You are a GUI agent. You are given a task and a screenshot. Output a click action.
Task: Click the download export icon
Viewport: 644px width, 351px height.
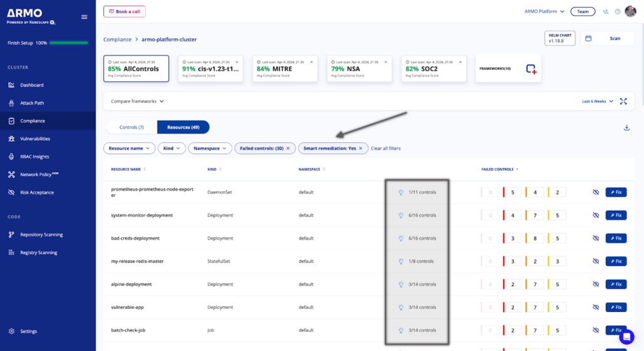tap(626, 128)
